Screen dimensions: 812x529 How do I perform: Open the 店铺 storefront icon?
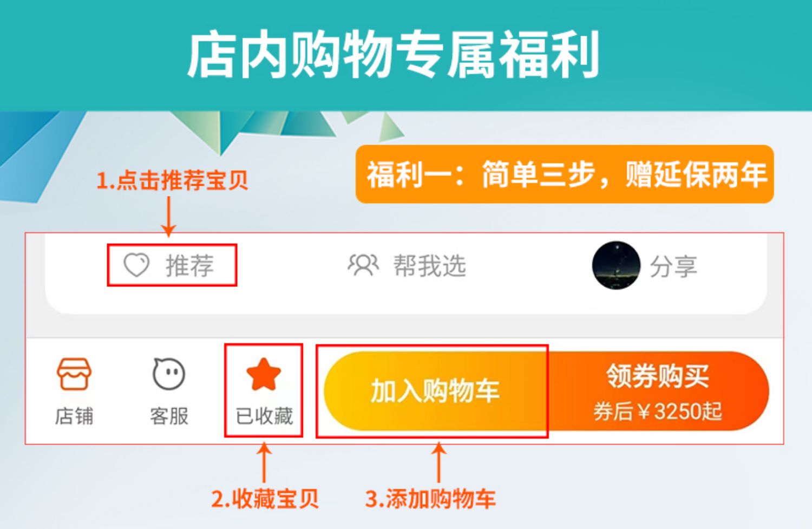click(x=74, y=374)
